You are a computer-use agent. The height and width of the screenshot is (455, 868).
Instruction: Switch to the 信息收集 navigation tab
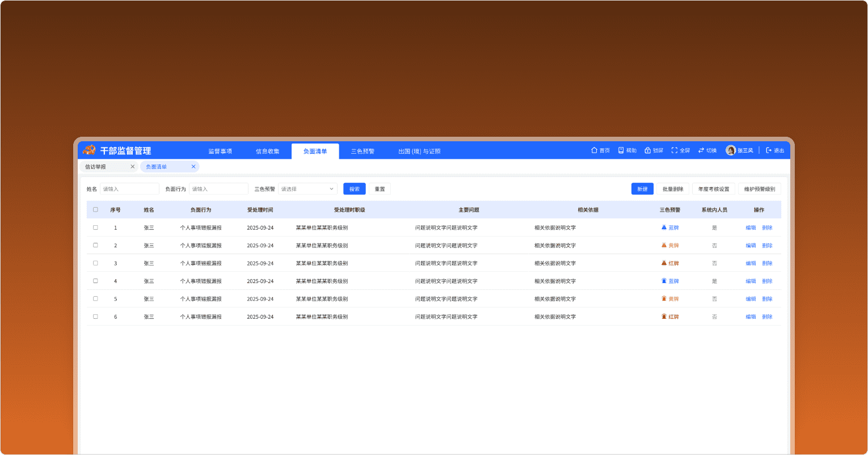click(x=267, y=151)
